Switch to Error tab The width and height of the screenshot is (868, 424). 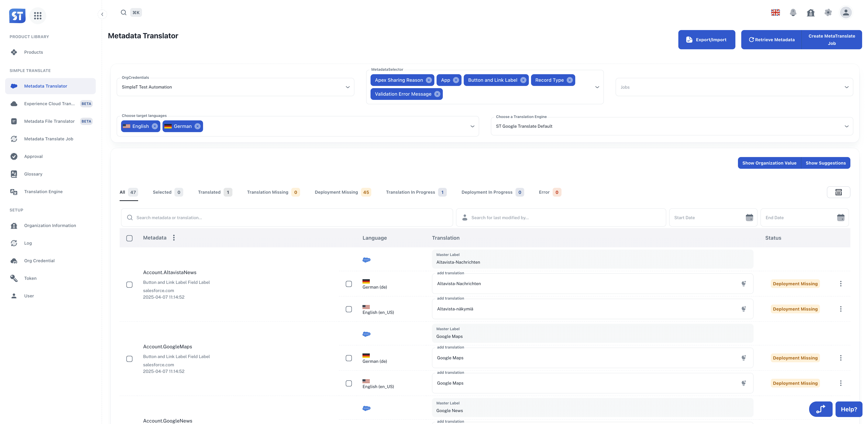point(550,192)
